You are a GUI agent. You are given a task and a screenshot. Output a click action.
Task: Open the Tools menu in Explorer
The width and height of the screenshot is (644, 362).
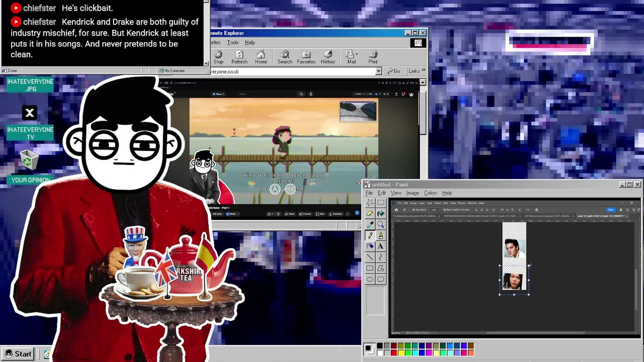point(233,43)
